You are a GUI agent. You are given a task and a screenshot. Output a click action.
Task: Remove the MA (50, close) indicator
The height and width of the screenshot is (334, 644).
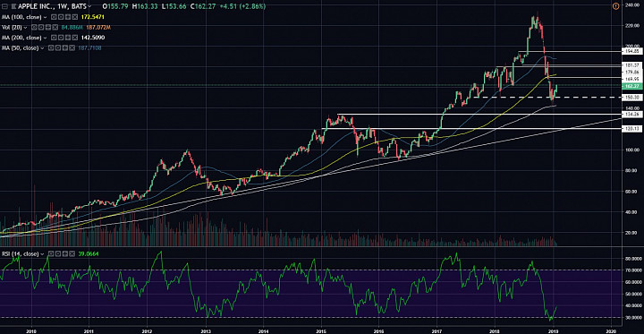tap(72, 48)
